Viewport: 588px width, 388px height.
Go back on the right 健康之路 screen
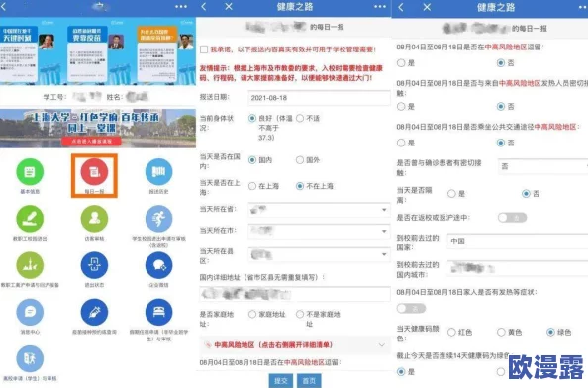pyautogui.click(x=401, y=7)
